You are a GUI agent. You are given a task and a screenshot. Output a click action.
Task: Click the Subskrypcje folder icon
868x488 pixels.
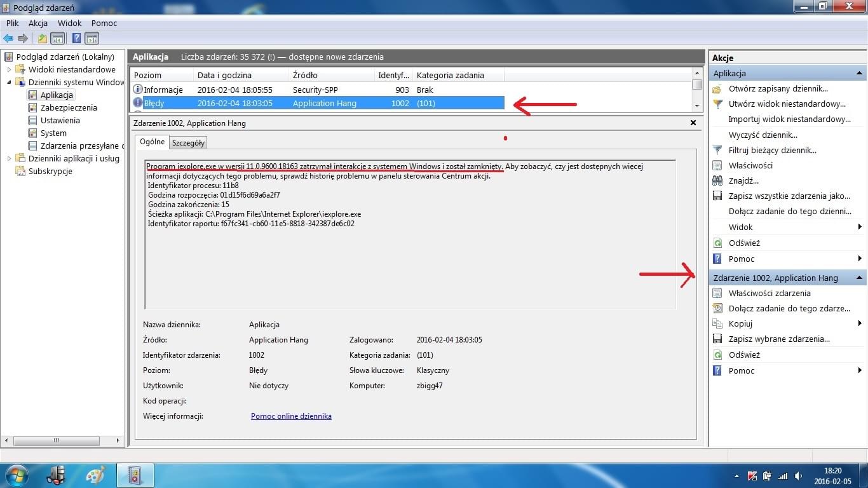coord(21,171)
